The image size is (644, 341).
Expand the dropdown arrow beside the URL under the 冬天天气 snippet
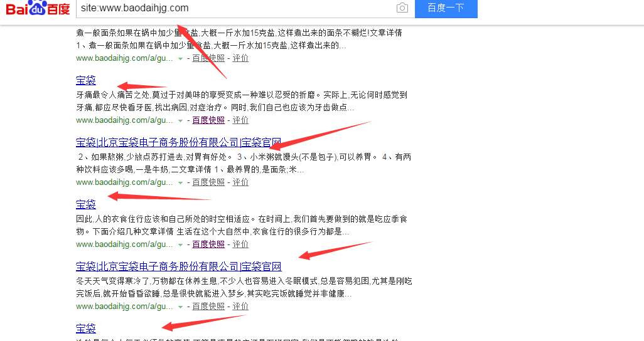pos(180,307)
